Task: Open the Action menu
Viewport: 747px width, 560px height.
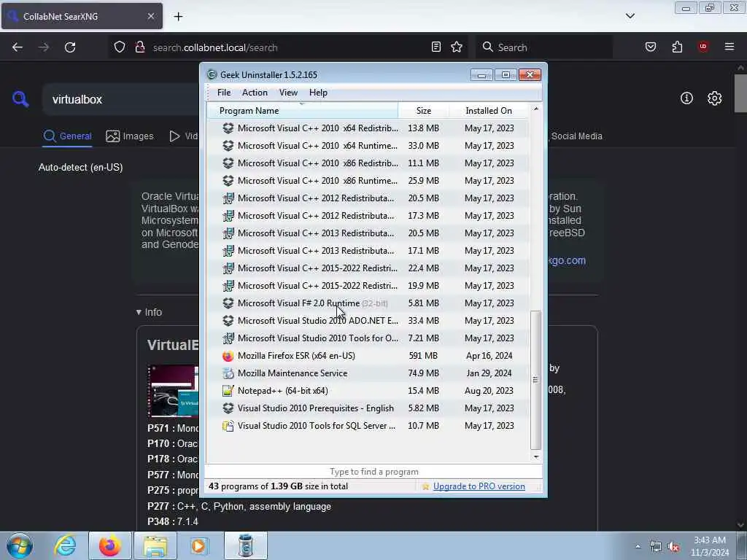Action: pyautogui.click(x=255, y=93)
